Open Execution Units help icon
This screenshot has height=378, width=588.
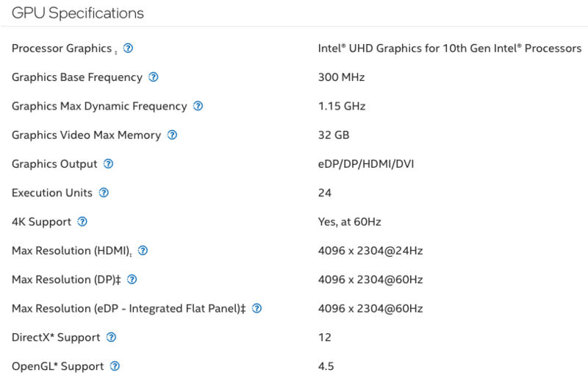tap(104, 193)
